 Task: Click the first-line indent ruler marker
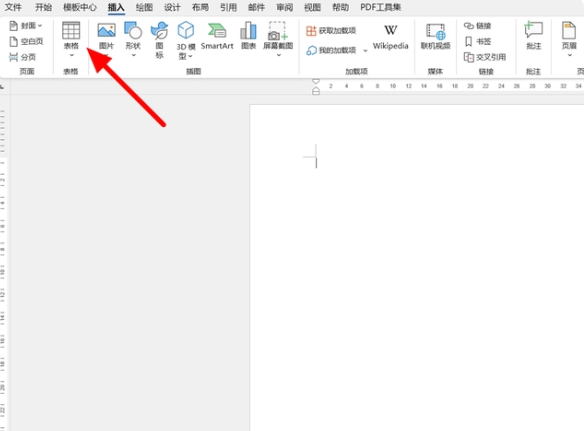pyautogui.click(x=316, y=81)
